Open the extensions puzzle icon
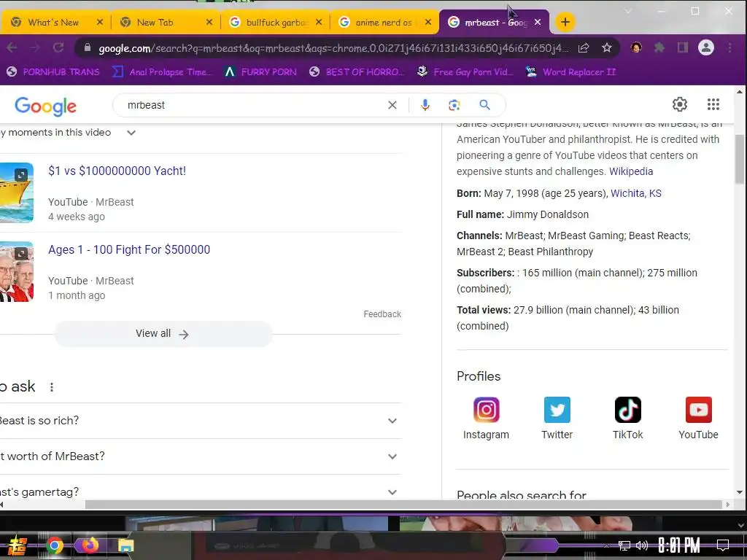 pos(659,47)
